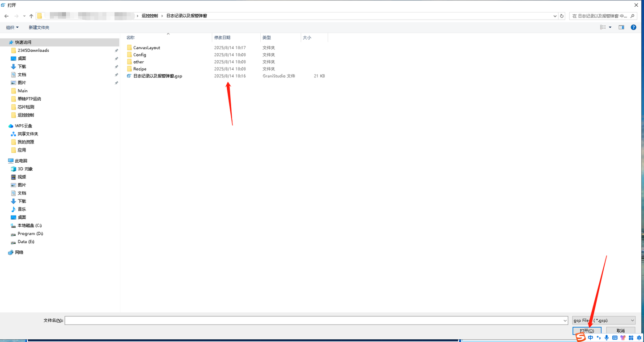Select the Recipe folder
This screenshot has height=342, width=644.
click(x=140, y=69)
